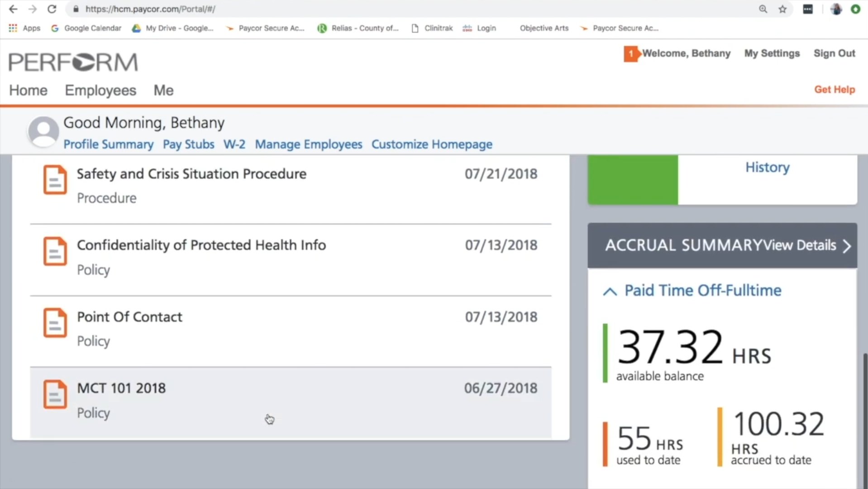Click the Confidentiality of Protected Health Info document icon
868x489 pixels.
coord(55,251)
